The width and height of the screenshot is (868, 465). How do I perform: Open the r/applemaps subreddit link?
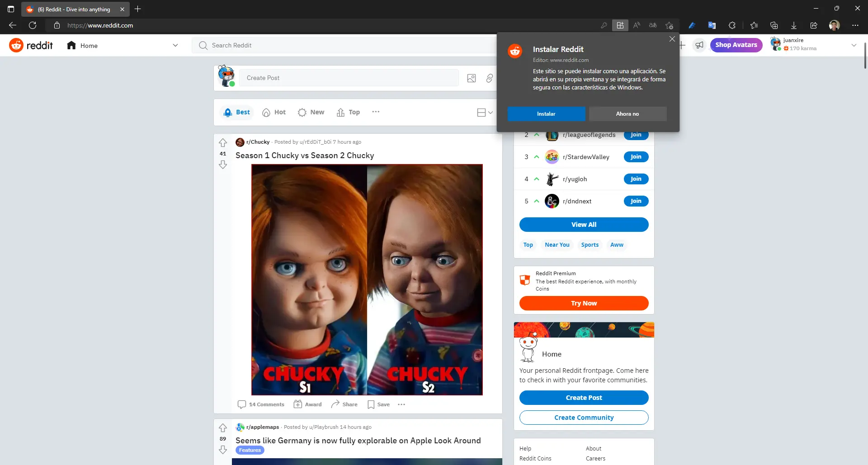[x=263, y=427]
